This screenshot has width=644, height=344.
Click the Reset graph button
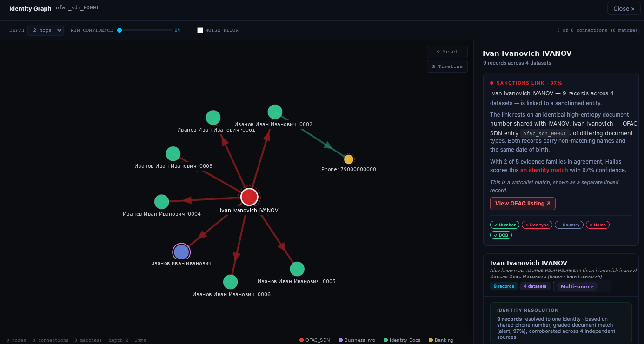[x=447, y=52]
